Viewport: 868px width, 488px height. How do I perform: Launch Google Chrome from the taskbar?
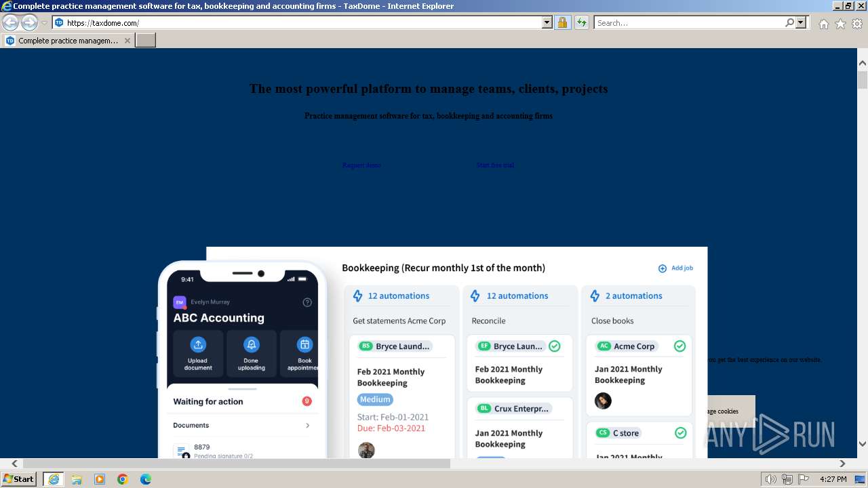(x=123, y=479)
